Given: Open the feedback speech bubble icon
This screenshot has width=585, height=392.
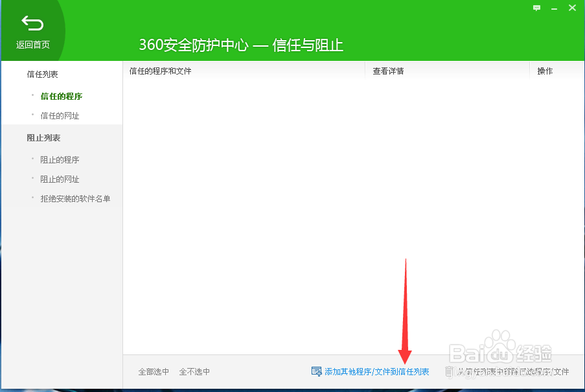Looking at the screenshot, I should point(536,8).
